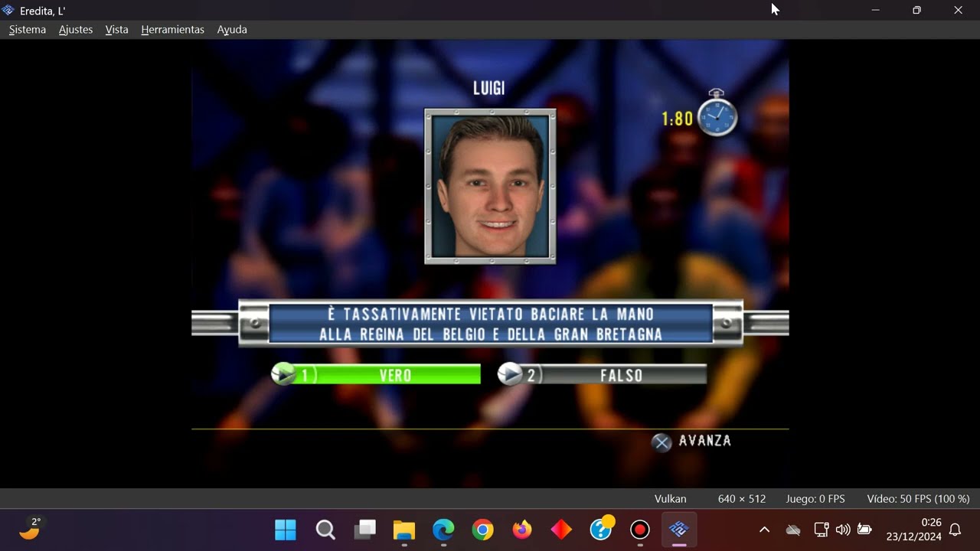Open Task View on the taskbar
The width and height of the screenshot is (980, 551).
click(x=364, y=530)
